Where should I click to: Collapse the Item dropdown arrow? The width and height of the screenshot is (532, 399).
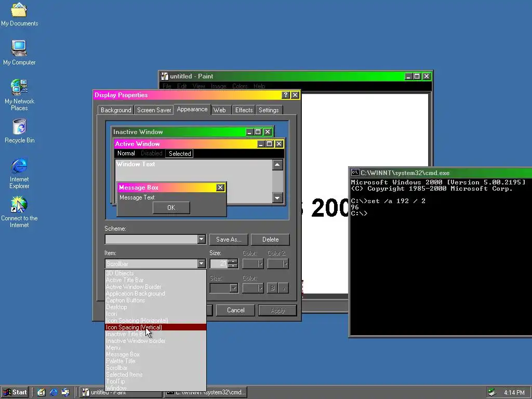[x=201, y=263]
